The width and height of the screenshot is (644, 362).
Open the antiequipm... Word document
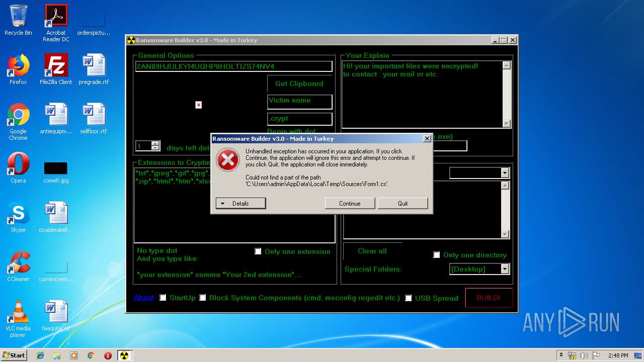point(56,119)
